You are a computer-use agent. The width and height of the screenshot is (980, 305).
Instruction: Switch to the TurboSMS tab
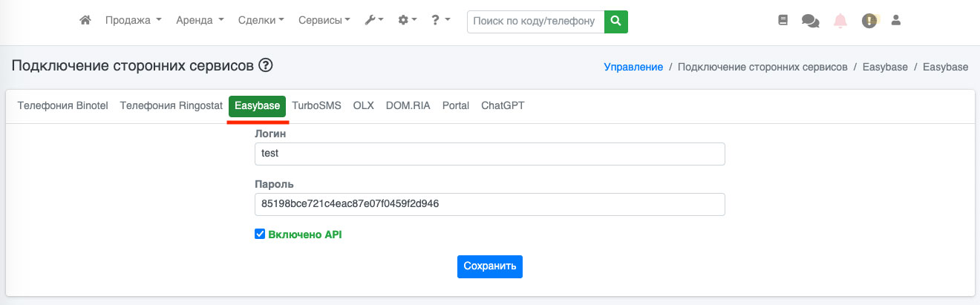[x=316, y=105]
